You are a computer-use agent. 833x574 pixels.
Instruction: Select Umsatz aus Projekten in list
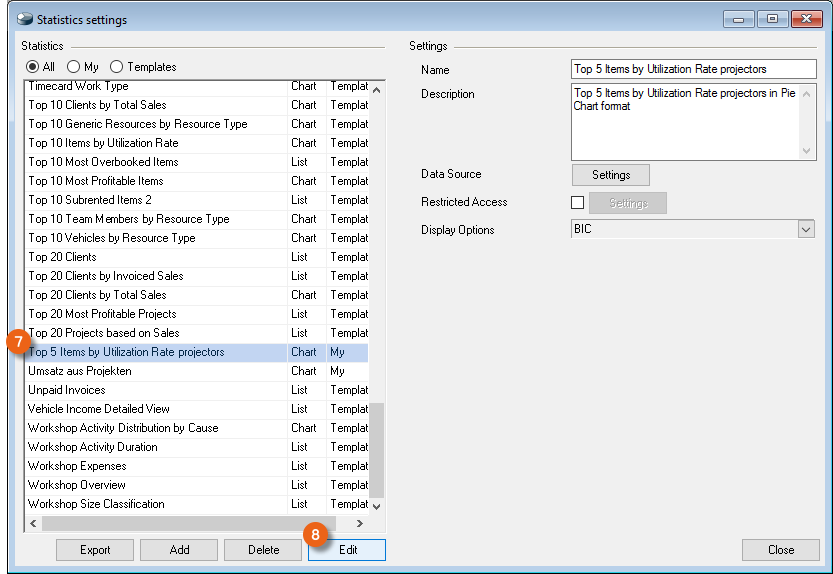point(80,371)
